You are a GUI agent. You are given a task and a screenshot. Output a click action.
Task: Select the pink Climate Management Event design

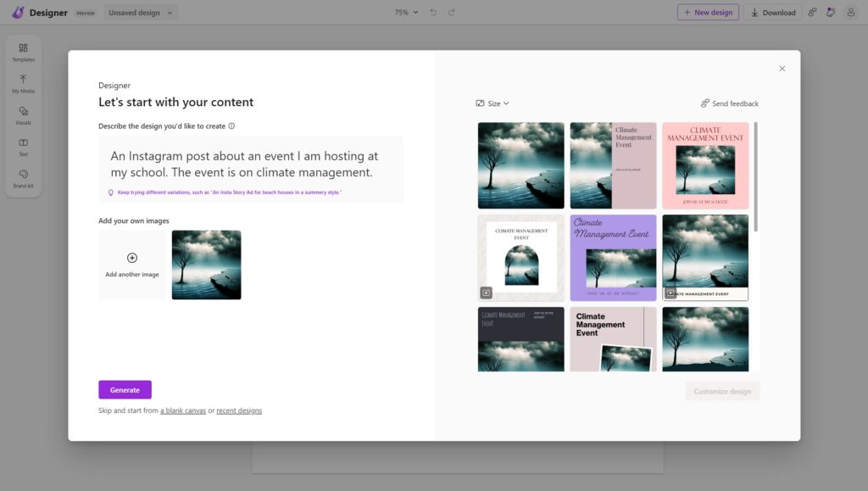tap(704, 163)
